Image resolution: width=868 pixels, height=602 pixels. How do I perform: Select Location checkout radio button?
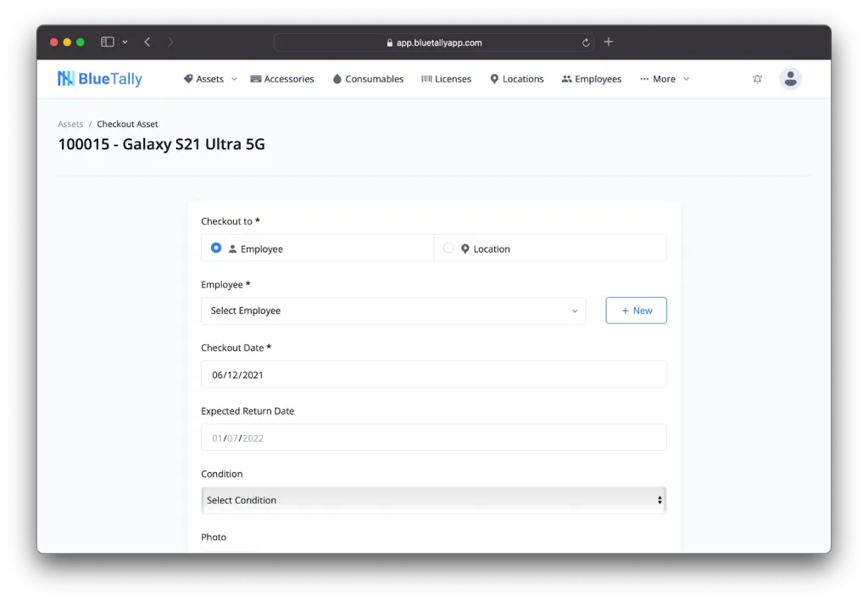448,248
